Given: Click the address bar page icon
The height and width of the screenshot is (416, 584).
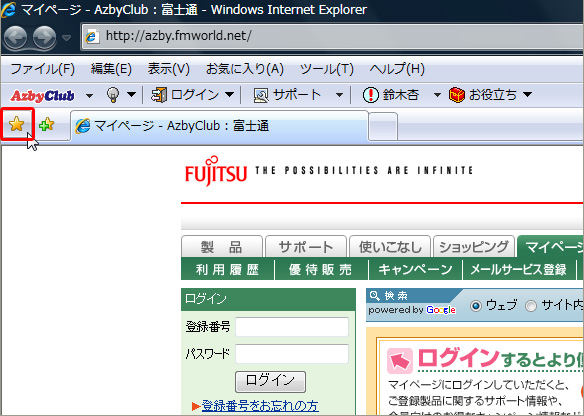Looking at the screenshot, I should pyautogui.click(x=92, y=36).
